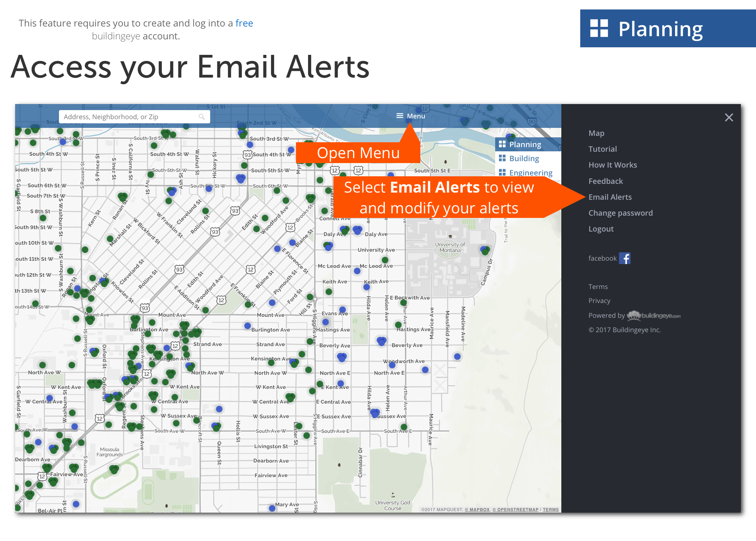Click the Planning header banner
This screenshot has width=756, height=541.
pyautogui.click(x=668, y=28)
